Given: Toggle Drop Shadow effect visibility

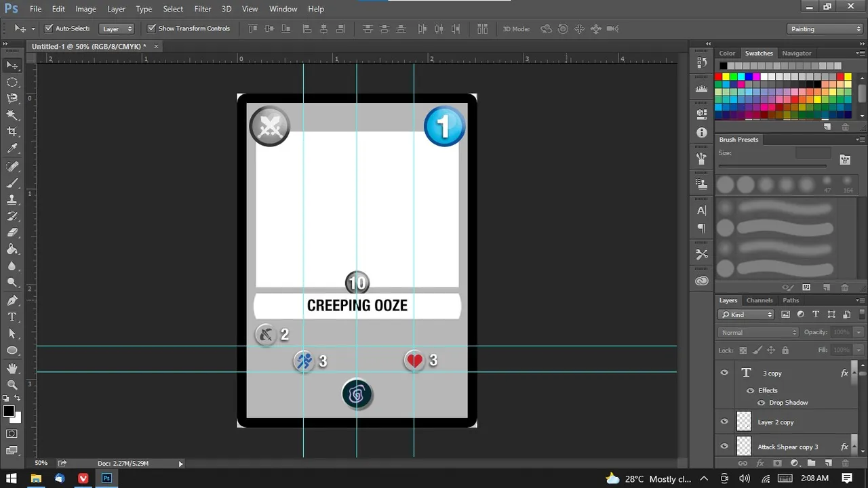Looking at the screenshot, I should 761,403.
